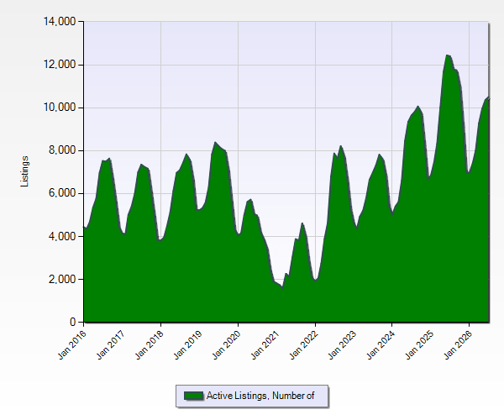This screenshot has height=420, width=504.
Task: Click the highest peak in mid 2025
Action: point(448,55)
